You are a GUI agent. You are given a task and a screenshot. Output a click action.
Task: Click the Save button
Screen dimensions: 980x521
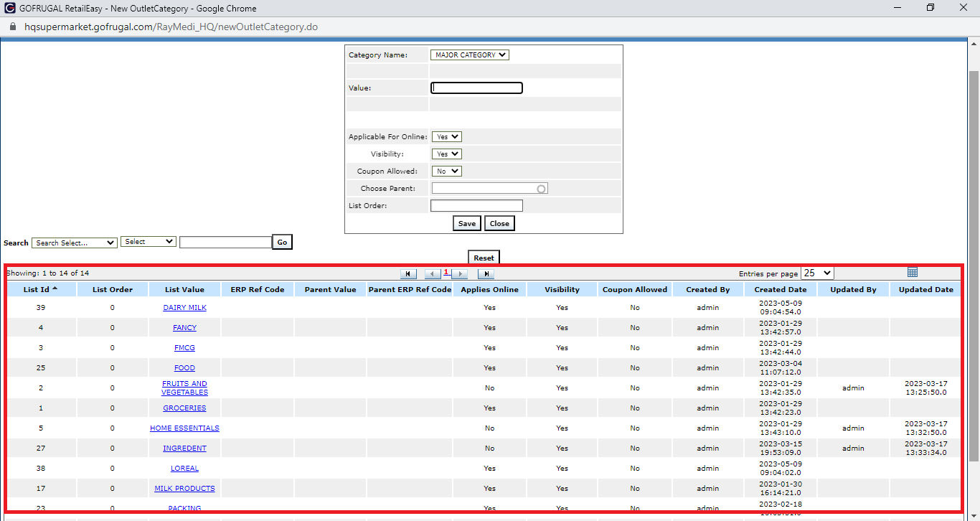click(x=467, y=223)
